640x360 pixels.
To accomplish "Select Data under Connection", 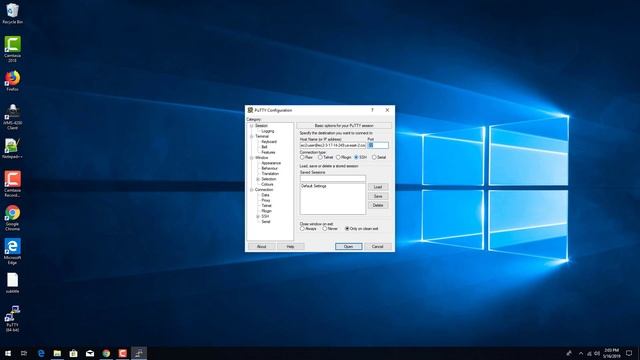I will (x=265, y=195).
